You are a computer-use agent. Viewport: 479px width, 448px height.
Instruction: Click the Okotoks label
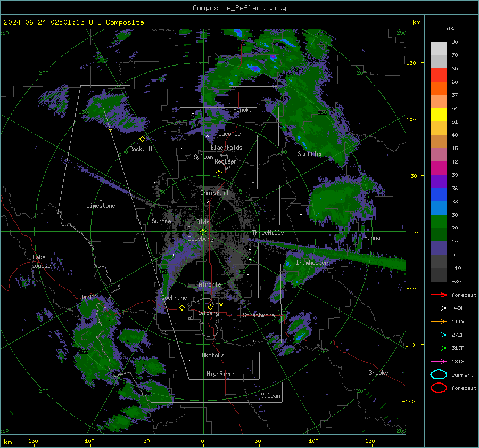point(213,355)
